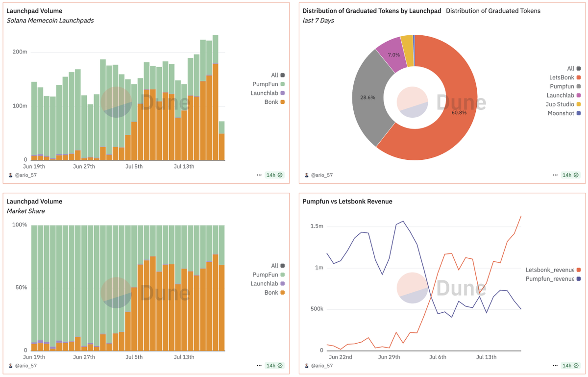Image resolution: width=588 pixels, height=377 pixels.
Task: Click the 14h refresh badge on Solana Memecoin Launchpads chart
Action: pyautogui.click(x=274, y=175)
